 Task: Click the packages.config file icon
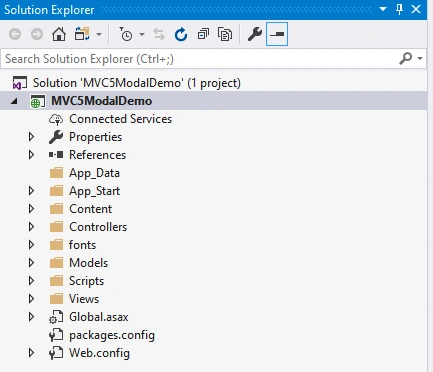point(56,335)
